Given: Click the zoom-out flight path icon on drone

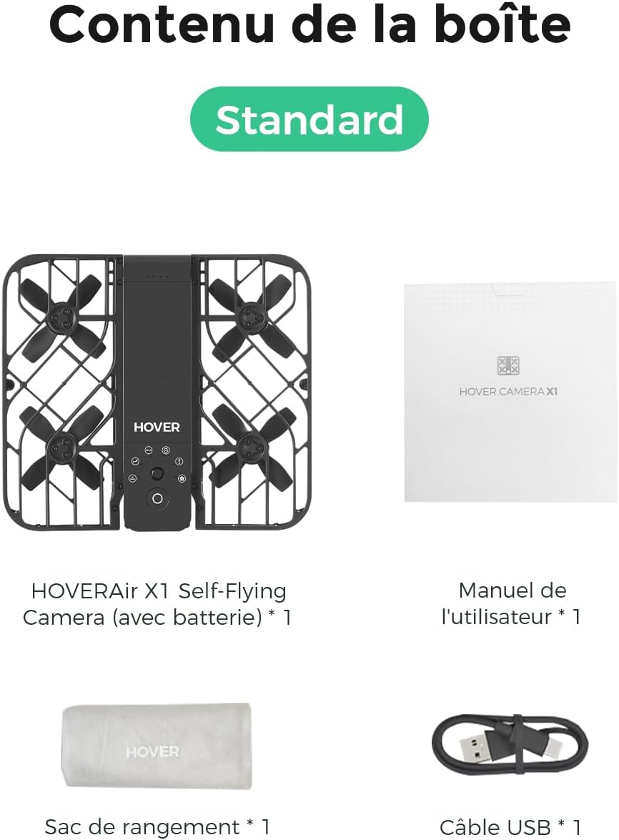Looking at the screenshot, I should click(x=136, y=461).
